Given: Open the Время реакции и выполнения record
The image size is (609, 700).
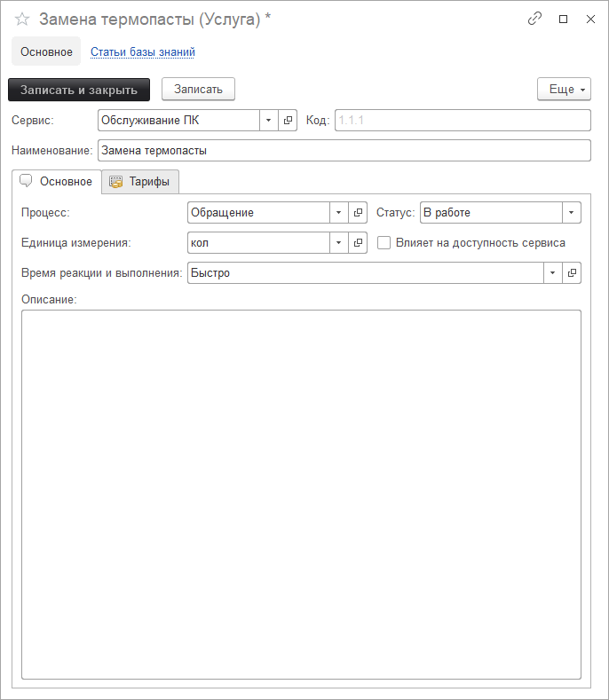Looking at the screenshot, I should [572, 273].
